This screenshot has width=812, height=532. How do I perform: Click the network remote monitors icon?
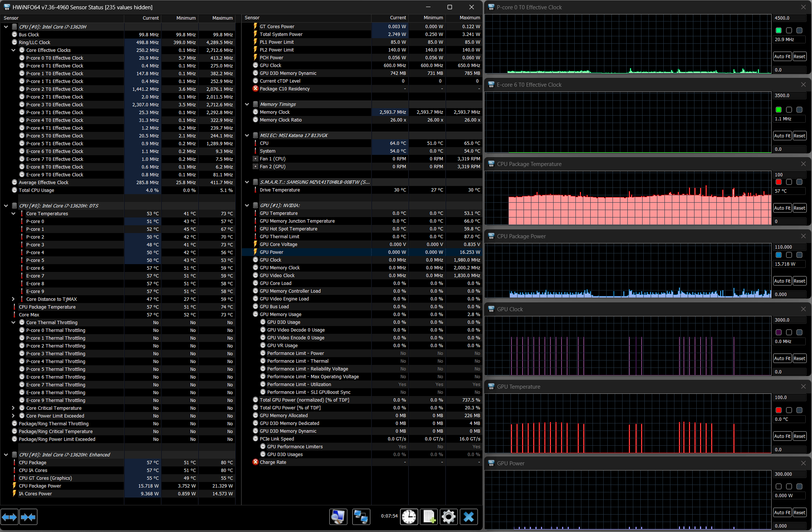361,517
